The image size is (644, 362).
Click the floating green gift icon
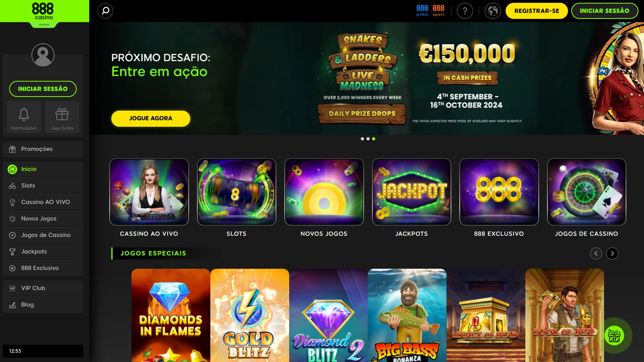click(x=614, y=336)
